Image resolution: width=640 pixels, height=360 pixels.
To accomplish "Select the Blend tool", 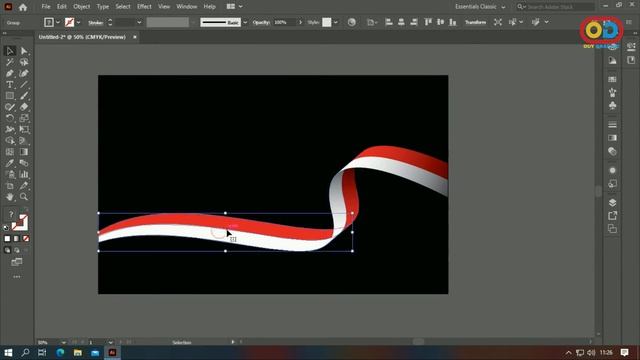I will point(24,163).
